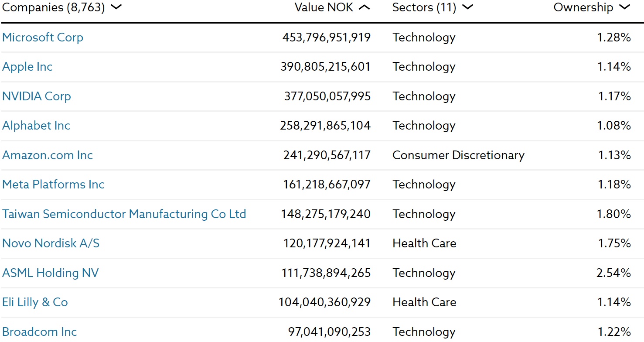Click the Alphabet Inc link
The width and height of the screenshot is (644, 342).
coord(36,126)
